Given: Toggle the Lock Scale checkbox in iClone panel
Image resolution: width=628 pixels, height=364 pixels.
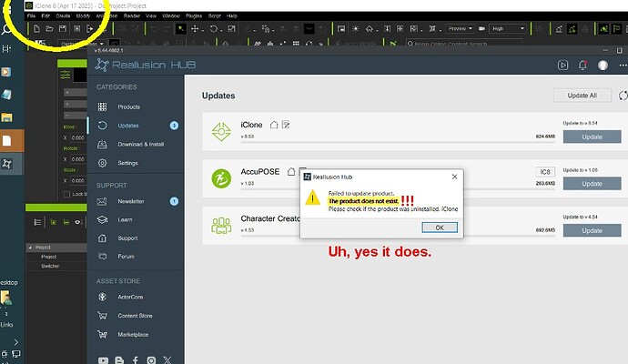Looking at the screenshot, I should 66,194.
